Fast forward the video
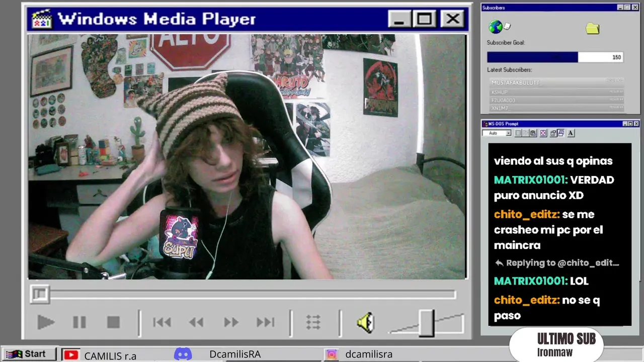 coord(231,322)
